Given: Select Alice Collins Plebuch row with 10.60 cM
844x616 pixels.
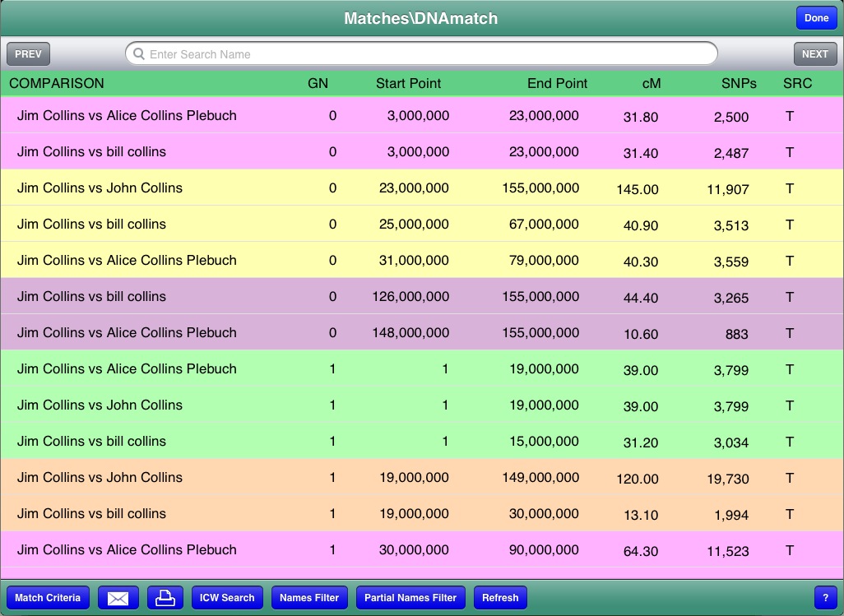Looking at the screenshot, I should pyautogui.click(x=422, y=332).
